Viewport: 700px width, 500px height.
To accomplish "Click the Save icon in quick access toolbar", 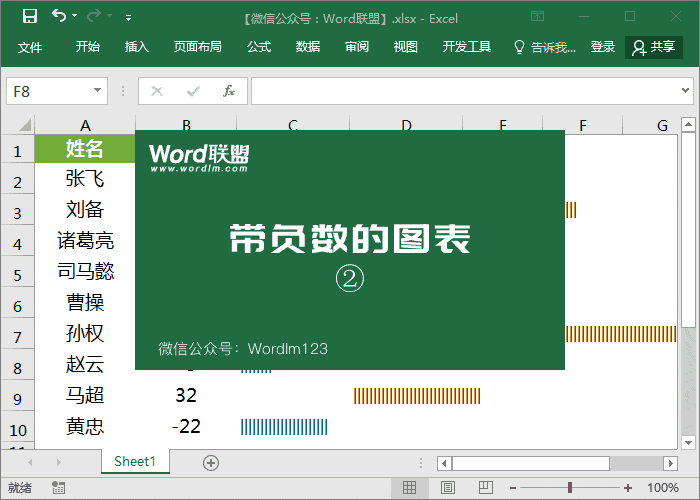I will tap(29, 17).
